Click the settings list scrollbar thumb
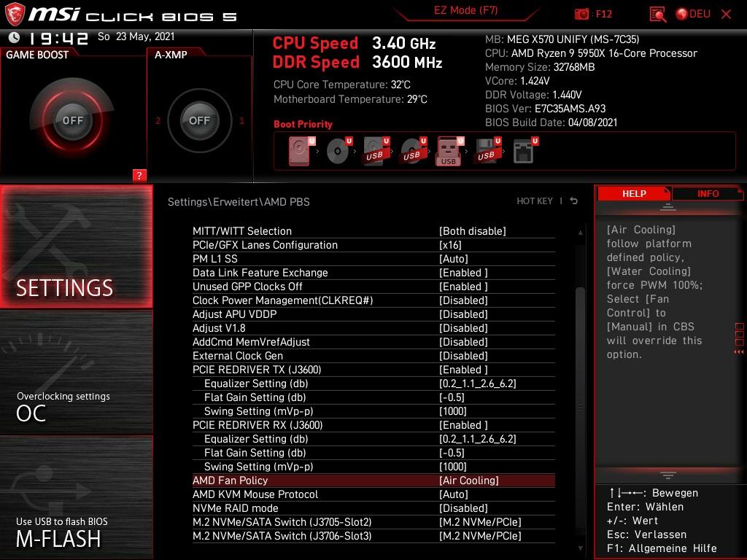Image resolution: width=747 pixels, height=560 pixels. [x=580, y=408]
